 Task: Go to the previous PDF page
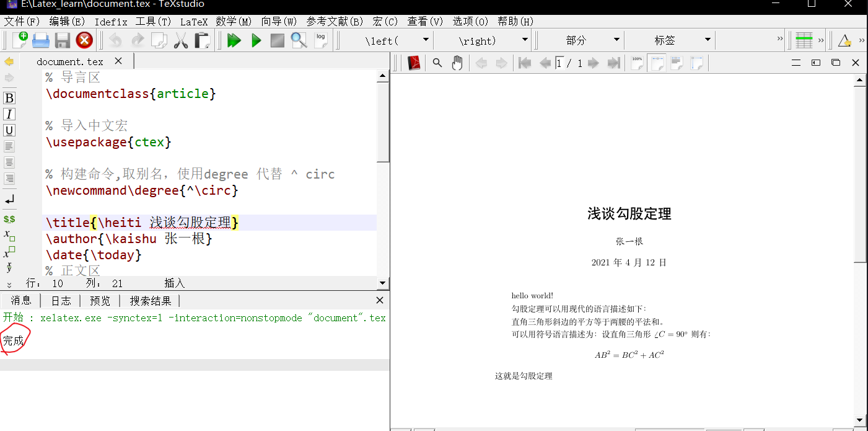(x=545, y=63)
